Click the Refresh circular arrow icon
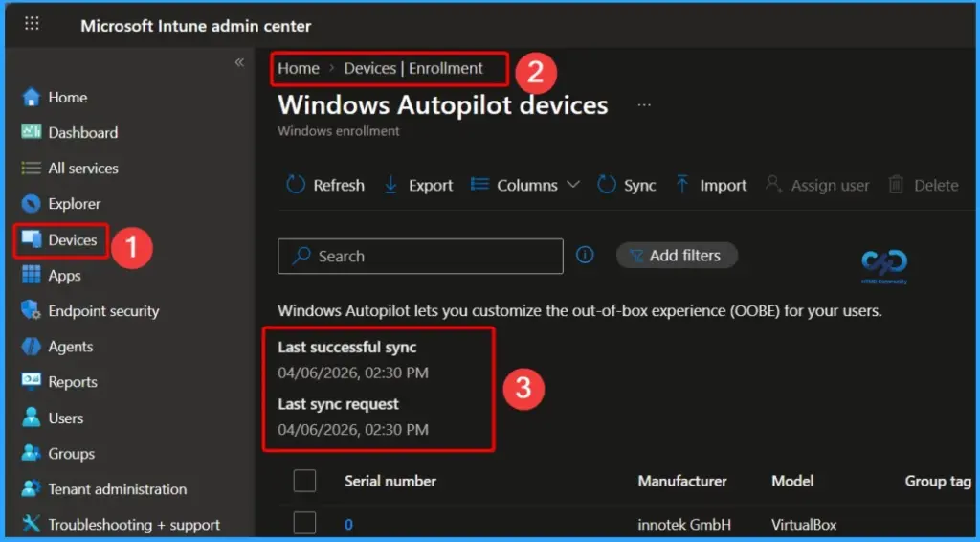Screen dimensions: 980x542 pyautogui.click(x=296, y=185)
